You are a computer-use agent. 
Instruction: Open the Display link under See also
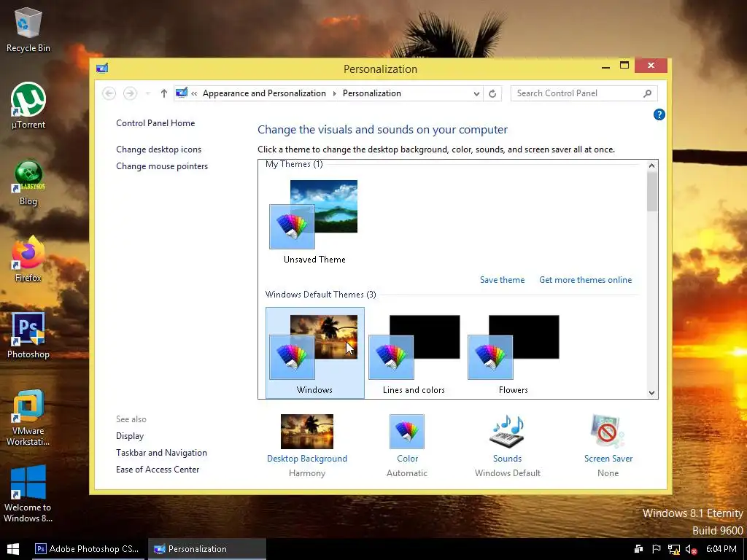click(130, 436)
